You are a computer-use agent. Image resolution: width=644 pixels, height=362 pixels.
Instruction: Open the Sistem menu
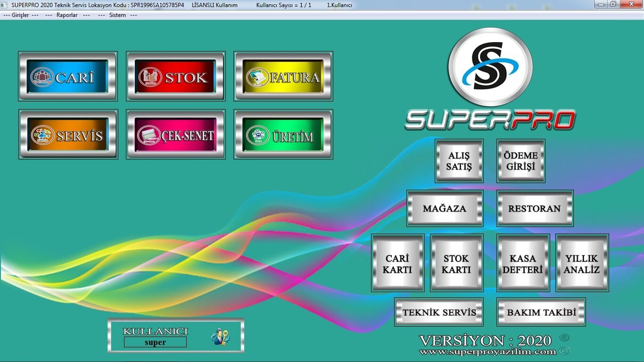(117, 15)
